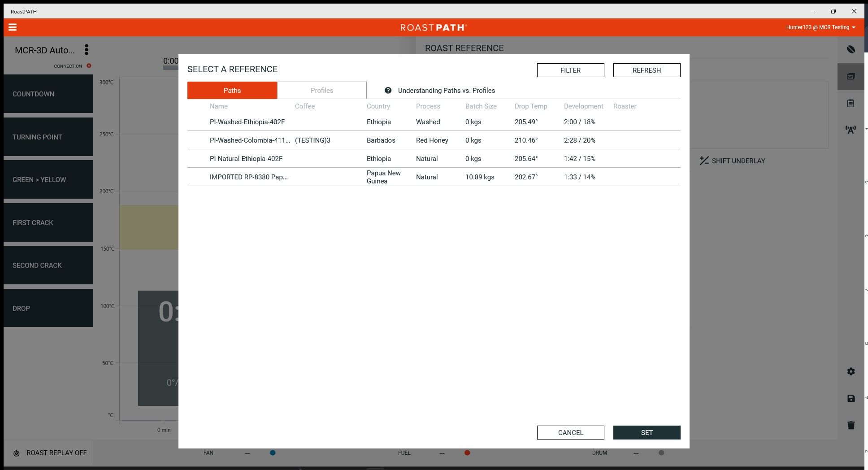Toggle Roast Replay Off

(x=48, y=453)
